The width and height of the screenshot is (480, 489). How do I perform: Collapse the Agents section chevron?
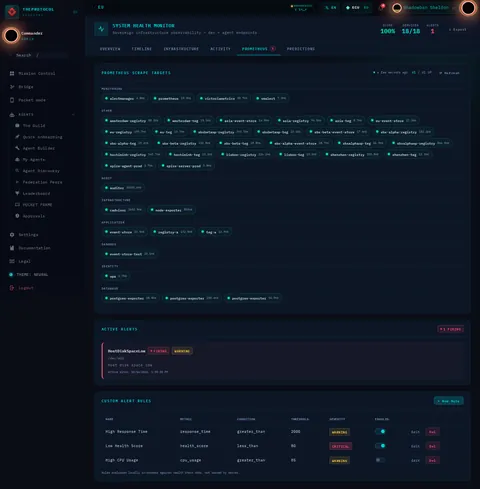point(73,115)
